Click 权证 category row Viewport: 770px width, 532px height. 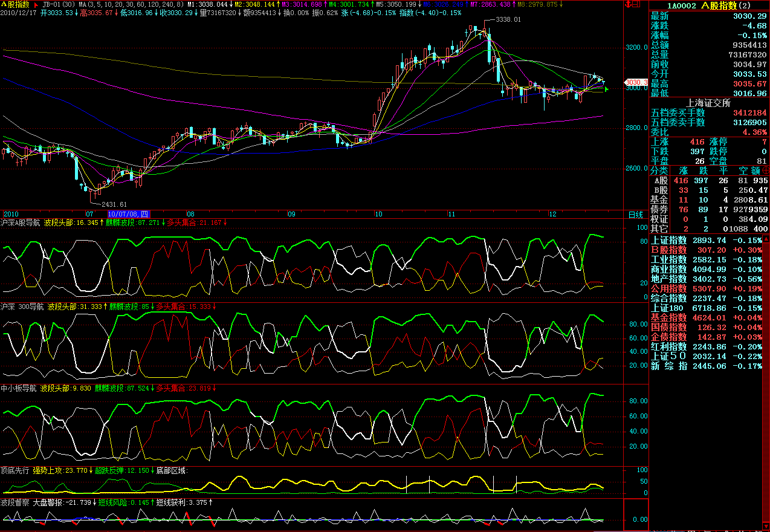709,219
